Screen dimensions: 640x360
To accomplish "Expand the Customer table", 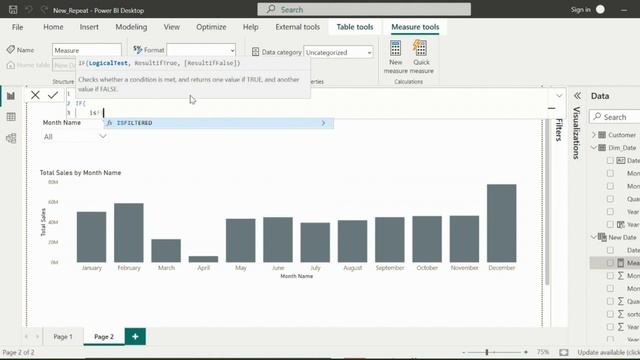I will click(594, 135).
